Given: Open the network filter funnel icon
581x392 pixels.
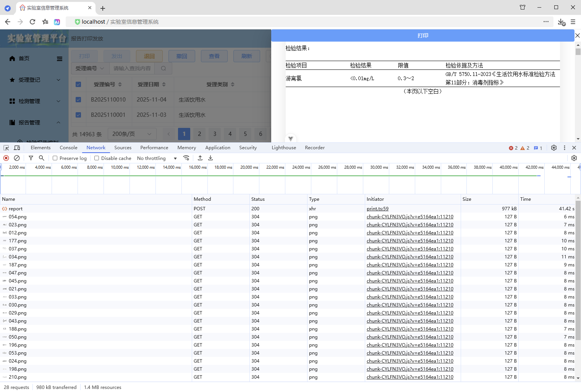Looking at the screenshot, I should pyautogui.click(x=31, y=158).
